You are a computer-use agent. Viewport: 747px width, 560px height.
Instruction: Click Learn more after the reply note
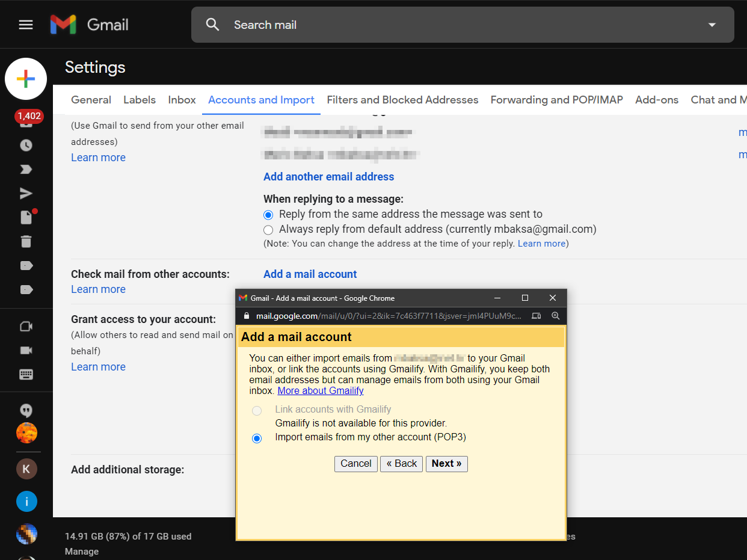[541, 244]
